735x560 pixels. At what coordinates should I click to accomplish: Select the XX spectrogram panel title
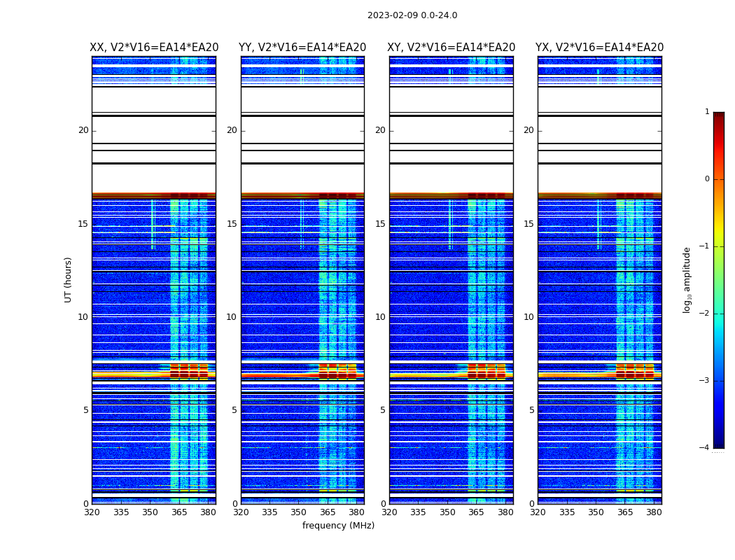(154, 48)
